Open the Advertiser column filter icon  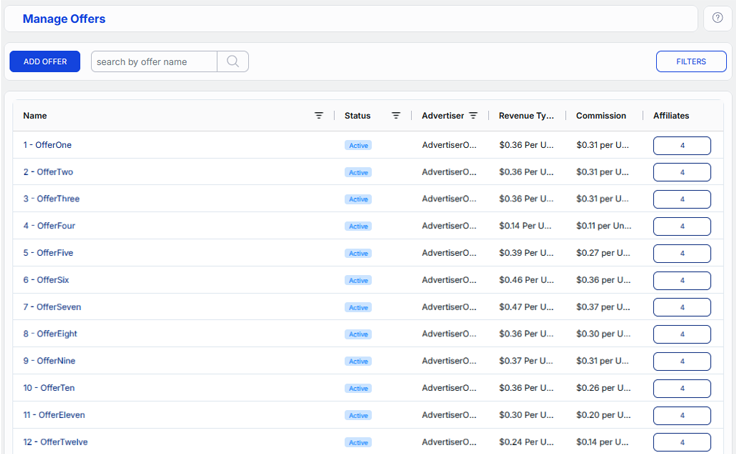click(473, 116)
